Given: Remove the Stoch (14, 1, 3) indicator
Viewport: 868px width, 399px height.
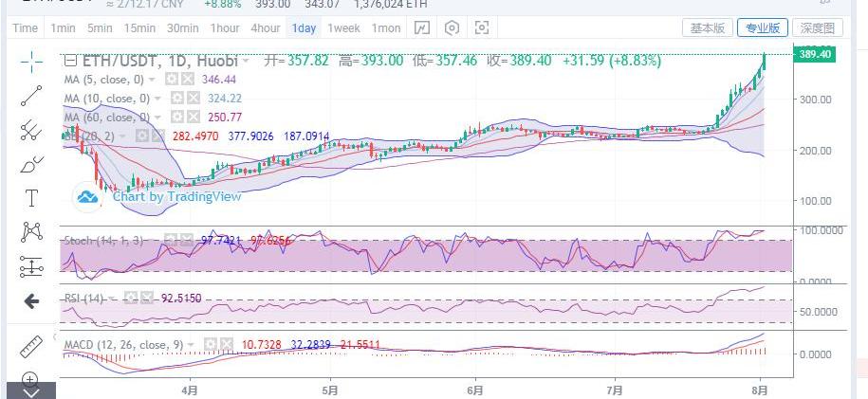Looking at the screenshot, I should pos(187,240).
